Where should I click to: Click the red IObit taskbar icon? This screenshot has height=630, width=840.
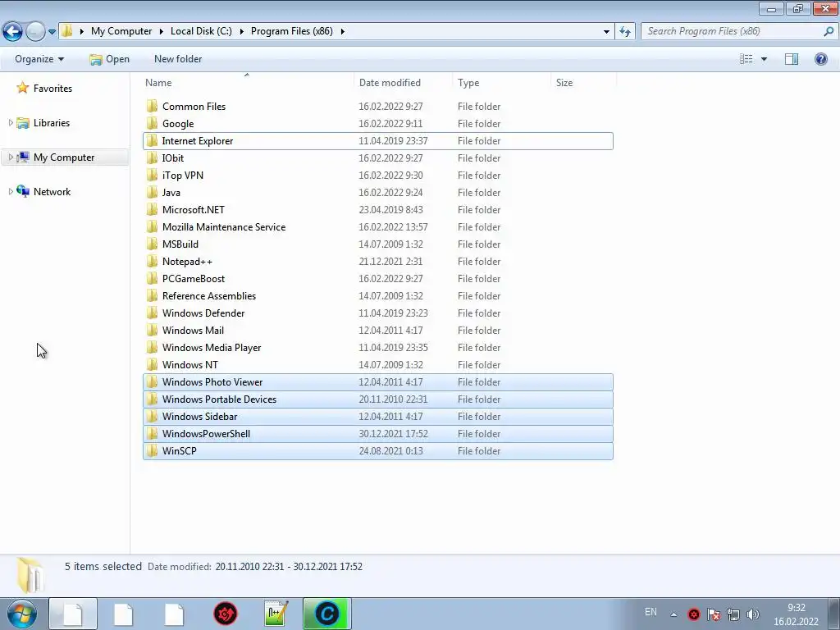pyautogui.click(x=226, y=614)
